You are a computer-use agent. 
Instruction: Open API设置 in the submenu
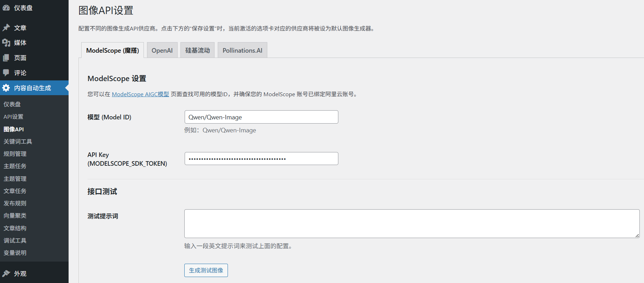[x=13, y=117]
